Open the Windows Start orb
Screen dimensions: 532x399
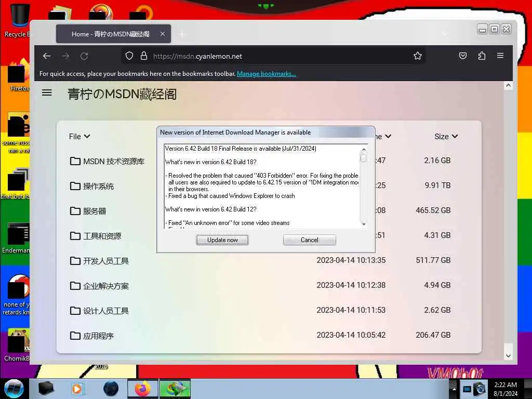pos(14,389)
